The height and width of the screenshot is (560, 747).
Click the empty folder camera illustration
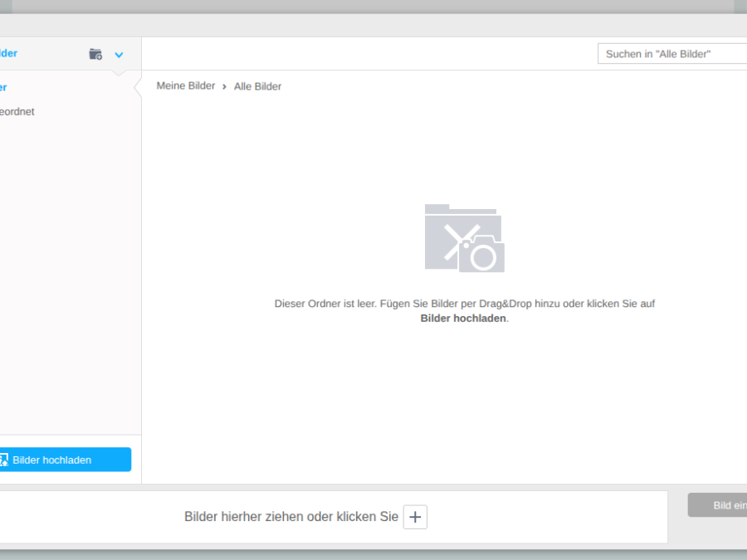click(x=464, y=239)
